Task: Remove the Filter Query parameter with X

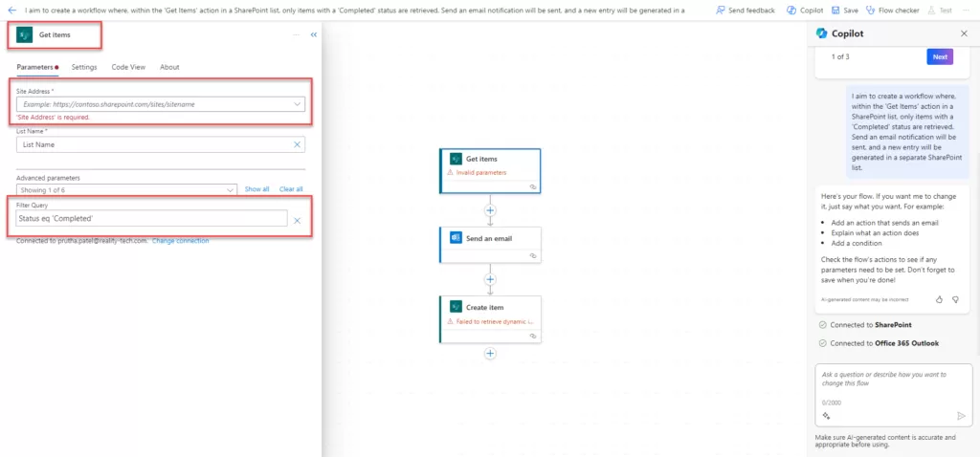Action: (297, 221)
